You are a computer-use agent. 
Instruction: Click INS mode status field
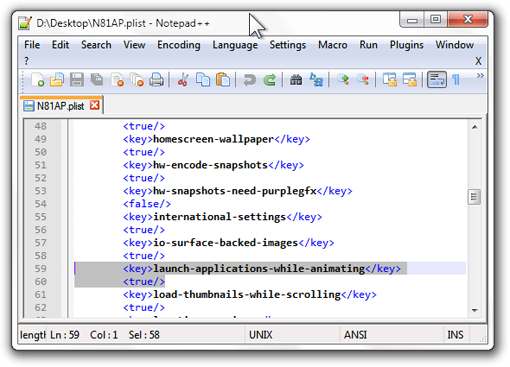click(455, 335)
